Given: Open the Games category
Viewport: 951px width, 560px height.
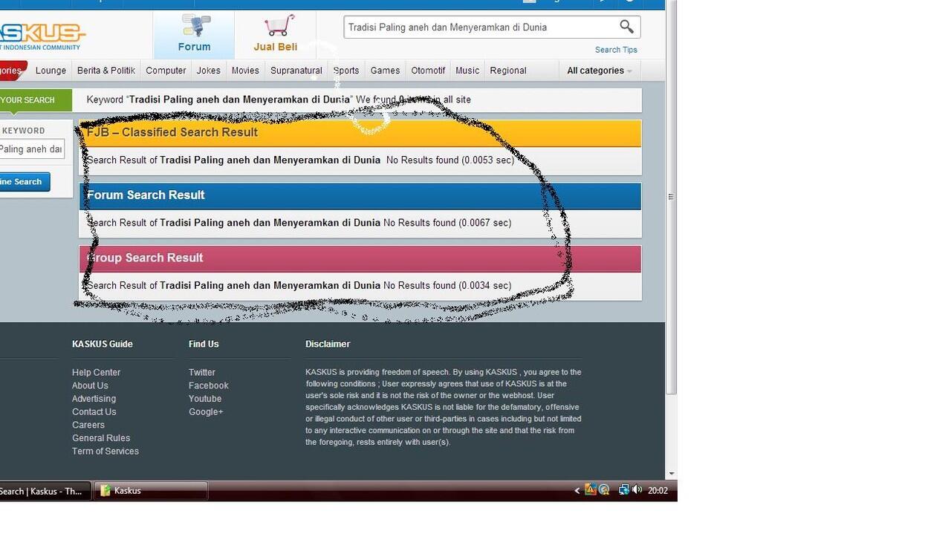Looking at the screenshot, I should coord(385,71).
